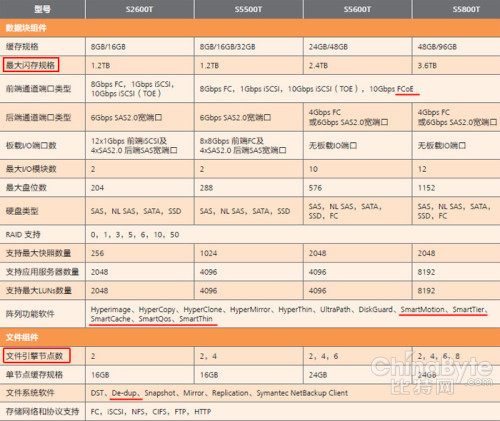Select the 1.2TB value under S2600T
Image resolution: width=500 pixels, height=421 pixels.
pyautogui.click(x=100, y=66)
